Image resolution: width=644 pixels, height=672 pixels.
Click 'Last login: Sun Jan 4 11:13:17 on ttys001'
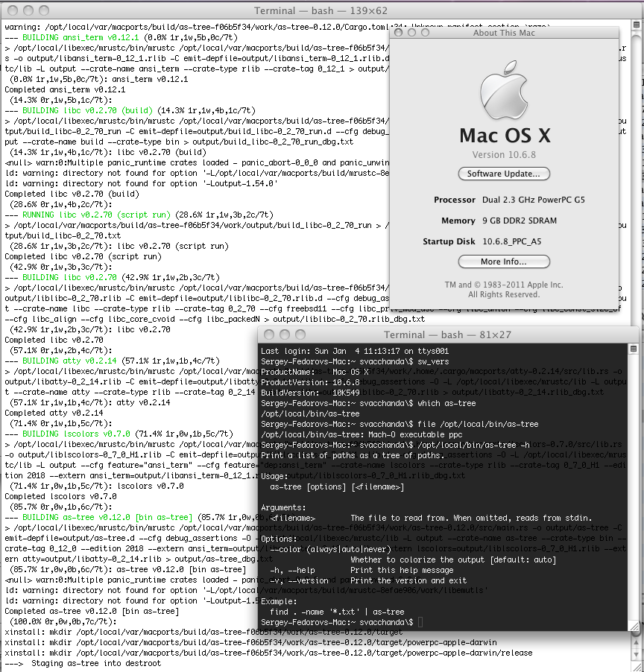click(355, 351)
